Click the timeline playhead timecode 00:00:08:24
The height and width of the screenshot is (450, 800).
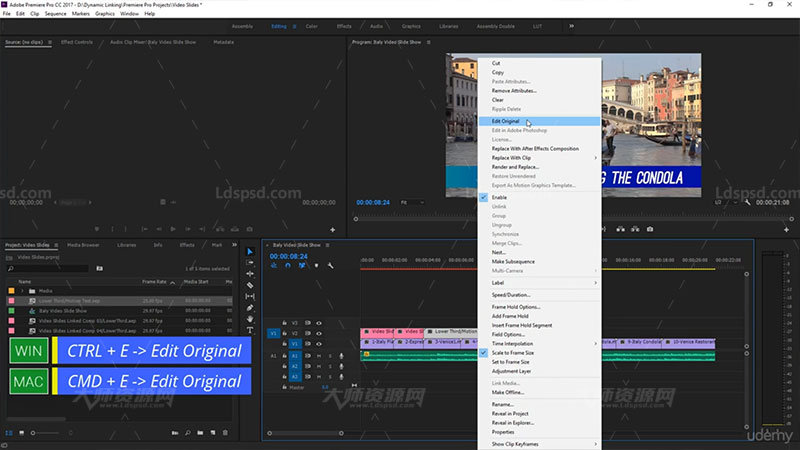289,256
